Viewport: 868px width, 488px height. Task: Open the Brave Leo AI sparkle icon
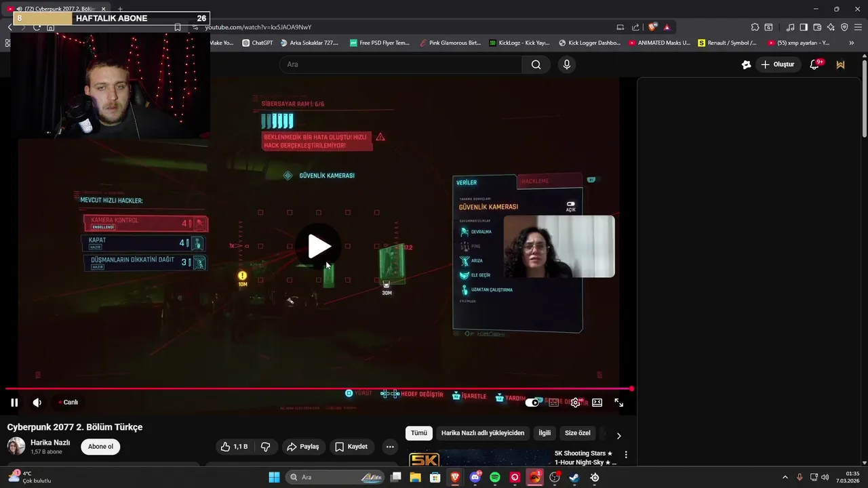[831, 27]
